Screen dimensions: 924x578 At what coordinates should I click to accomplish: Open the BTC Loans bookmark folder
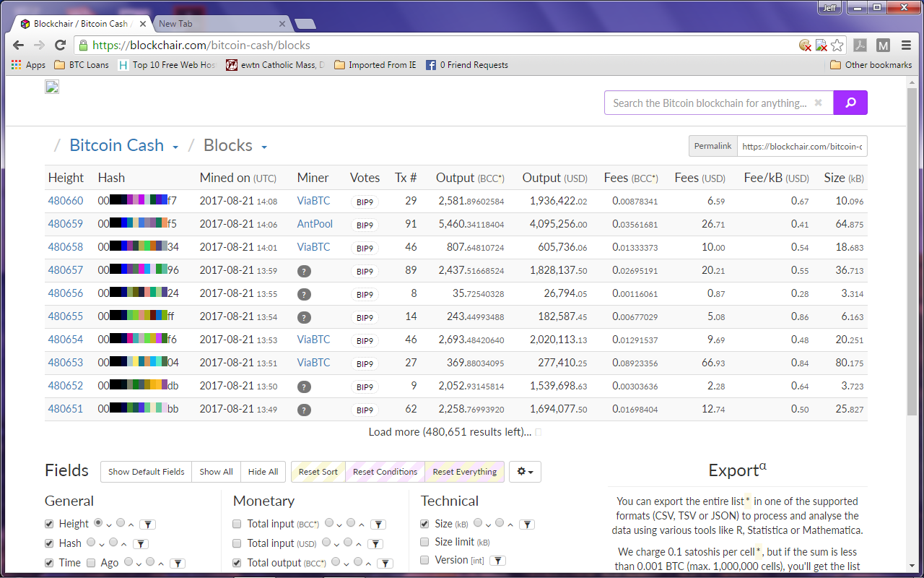[x=82, y=65]
